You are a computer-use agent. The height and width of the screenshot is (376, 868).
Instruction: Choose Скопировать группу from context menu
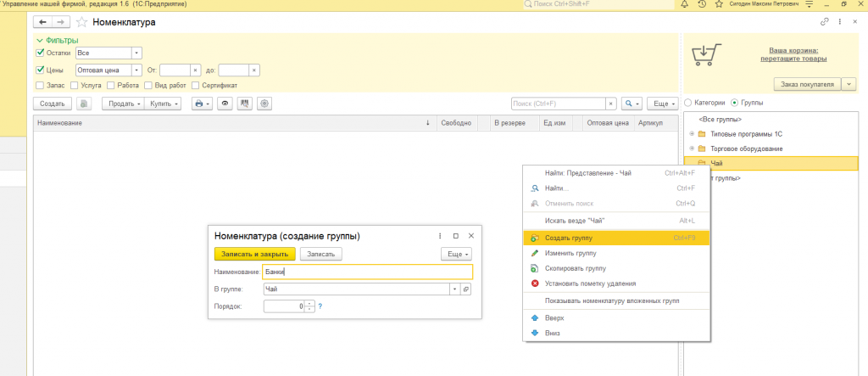pos(616,268)
